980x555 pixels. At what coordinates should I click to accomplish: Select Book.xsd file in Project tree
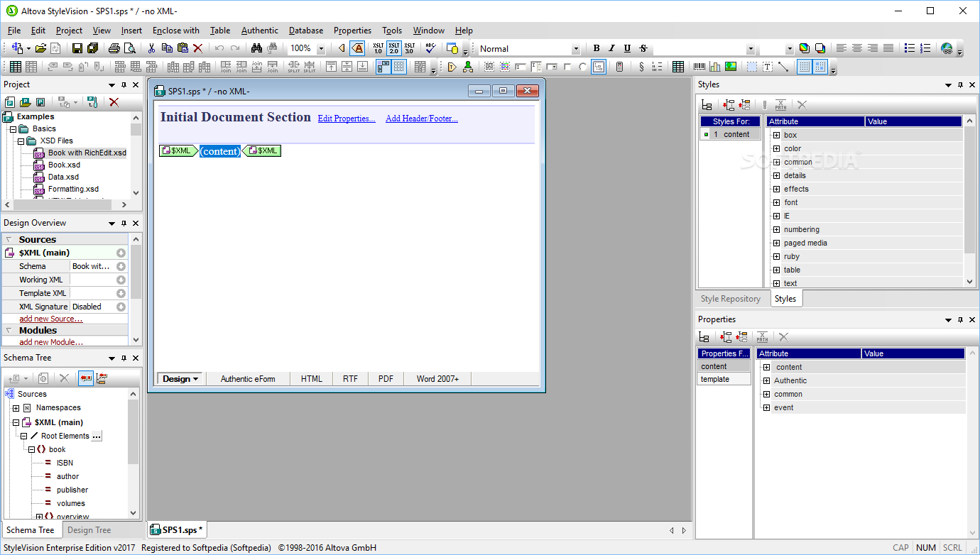[64, 165]
